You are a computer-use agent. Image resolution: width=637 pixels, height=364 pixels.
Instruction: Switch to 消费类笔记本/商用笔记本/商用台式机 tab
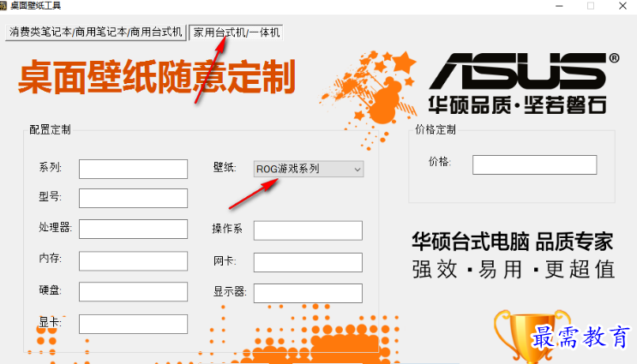tap(96, 32)
